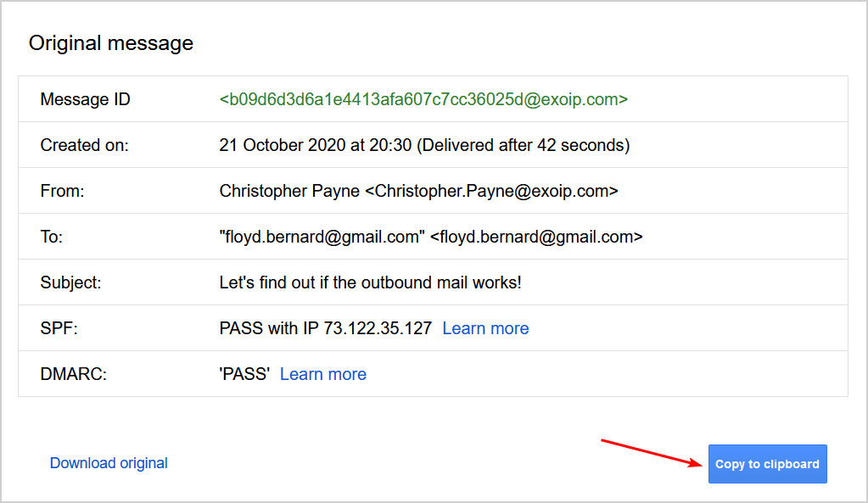Open Learn more link beside DMARC result
Image resolution: width=868 pixels, height=503 pixels.
323,374
